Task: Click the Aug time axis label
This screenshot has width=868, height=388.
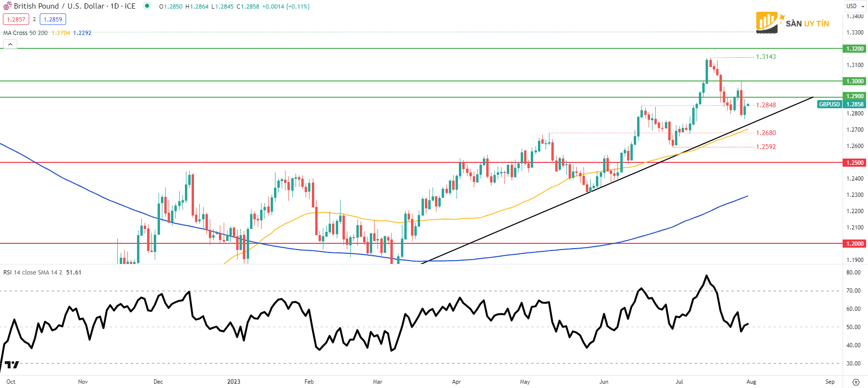Action: click(x=751, y=382)
